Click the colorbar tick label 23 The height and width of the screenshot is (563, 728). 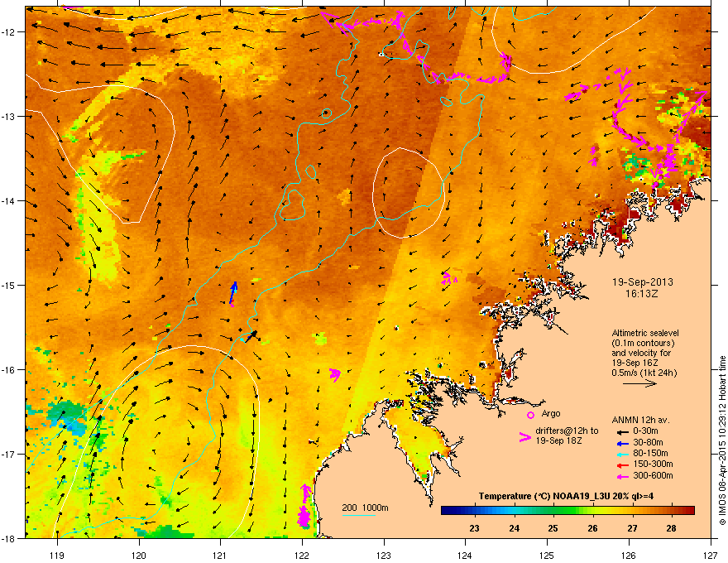[x=474, y=528]
